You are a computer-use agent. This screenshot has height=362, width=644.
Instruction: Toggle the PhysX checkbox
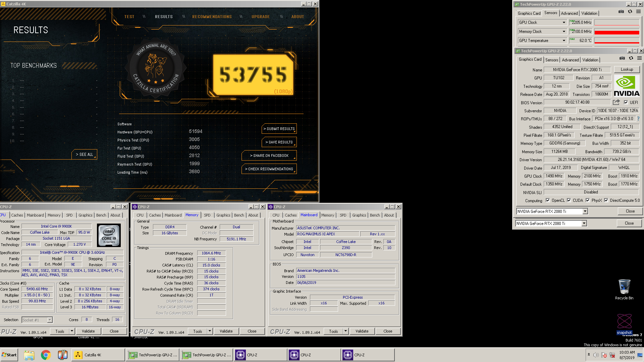(588, 200)
